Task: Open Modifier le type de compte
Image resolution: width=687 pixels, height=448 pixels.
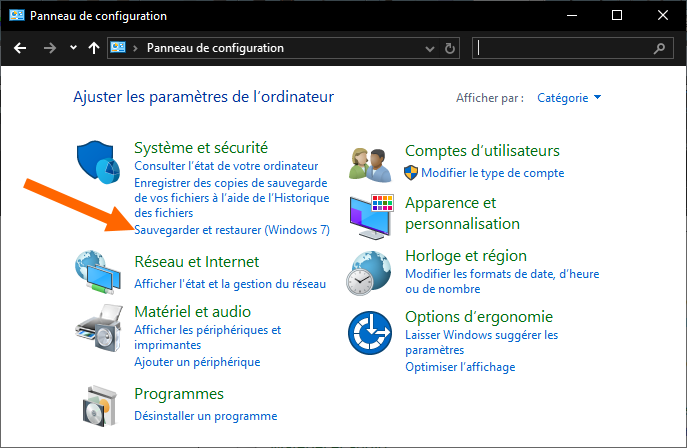Action: [x=492, y=173]
